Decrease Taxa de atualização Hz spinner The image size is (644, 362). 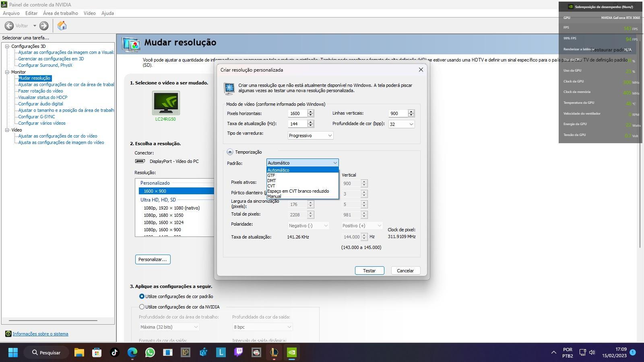(310, 126)
